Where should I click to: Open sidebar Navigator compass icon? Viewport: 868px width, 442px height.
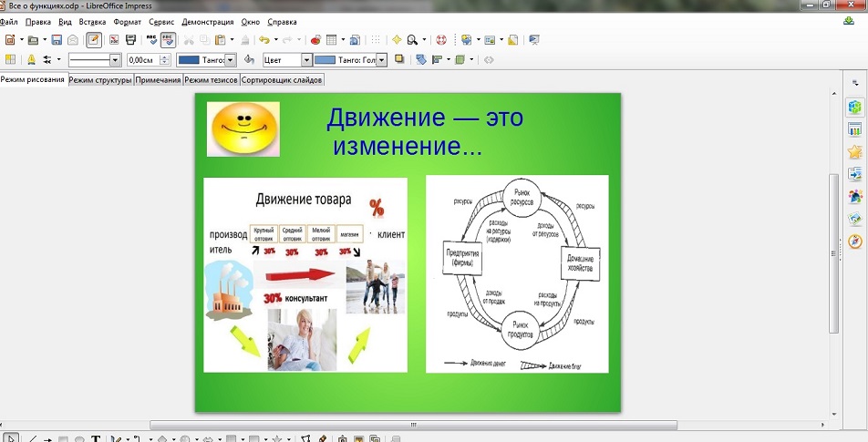coord(854,242)
